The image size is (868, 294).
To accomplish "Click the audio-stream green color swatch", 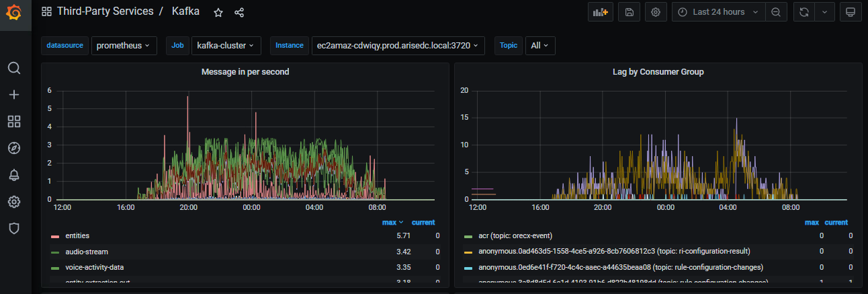I will tap(56, 252).
